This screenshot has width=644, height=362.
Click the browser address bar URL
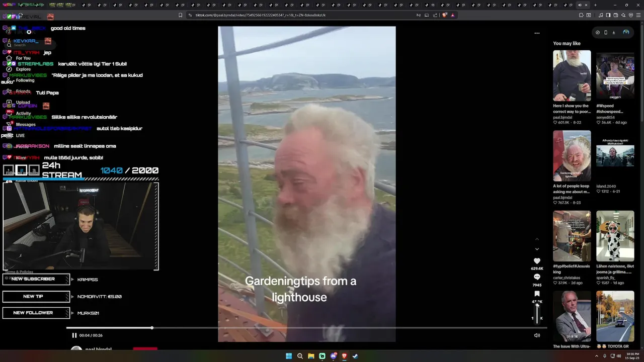tap(261, 15)
